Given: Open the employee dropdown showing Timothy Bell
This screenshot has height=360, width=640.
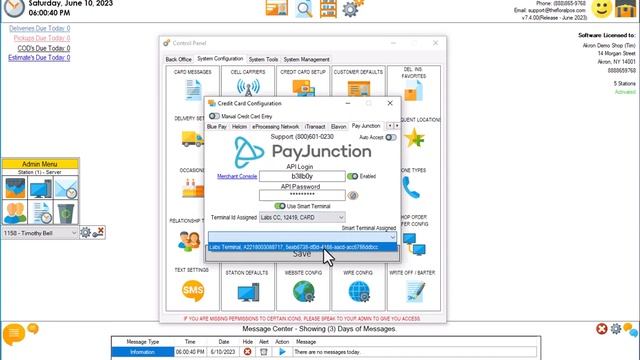Looking at the screenshot, I should pos(40,233).
